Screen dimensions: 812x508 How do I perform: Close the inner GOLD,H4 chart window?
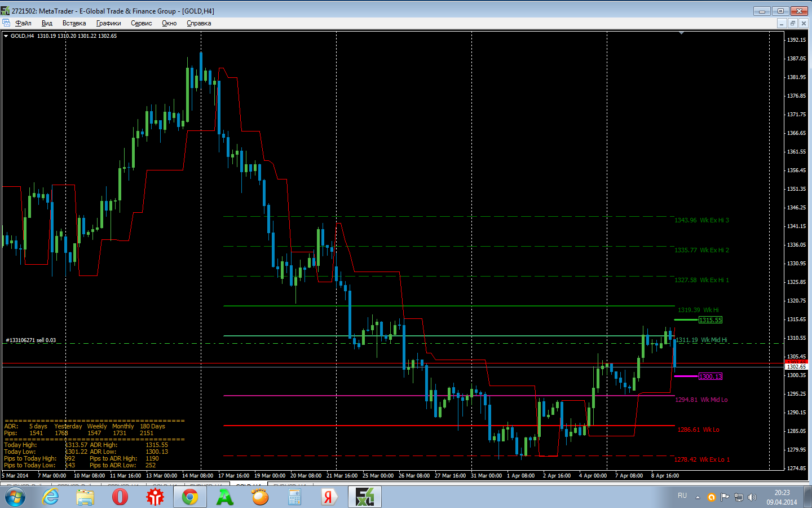pos(804,23)
